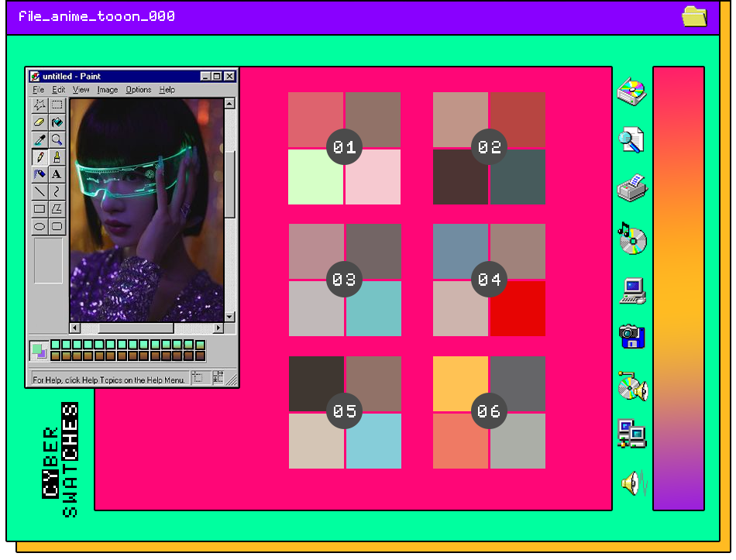736x560 pixels.
Task: Select the light pink square in swatch 01
Action: [x=373, y=177]
